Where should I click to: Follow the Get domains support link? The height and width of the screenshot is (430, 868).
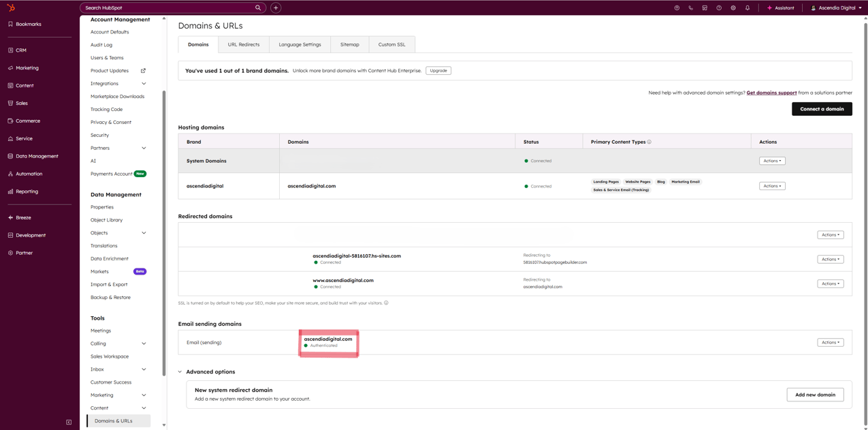click(771, 93)
